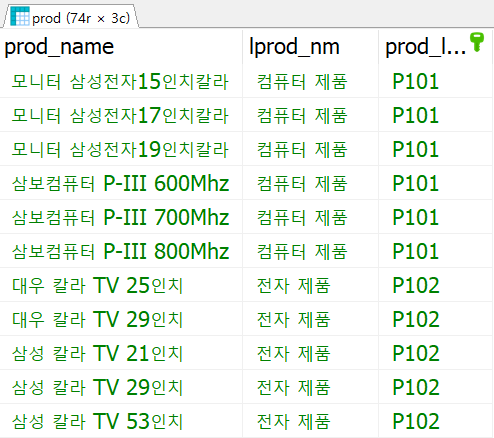
Task: Click 컴퓨터 제품 in the 700Mhz row
Action: 302,217
